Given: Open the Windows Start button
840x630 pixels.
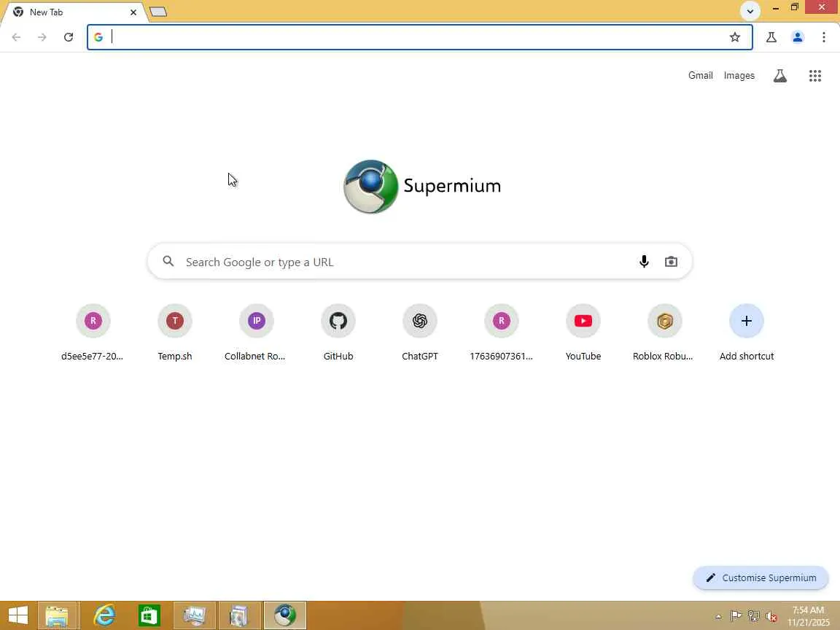Looking at the screenshot, I should pyautogui.click(x=18, y=615).
